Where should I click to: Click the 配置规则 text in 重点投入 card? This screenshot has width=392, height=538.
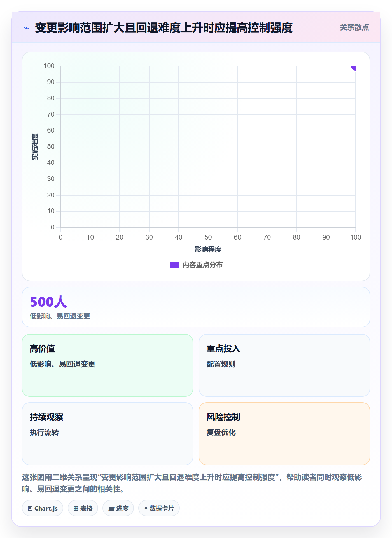(221, 364)
